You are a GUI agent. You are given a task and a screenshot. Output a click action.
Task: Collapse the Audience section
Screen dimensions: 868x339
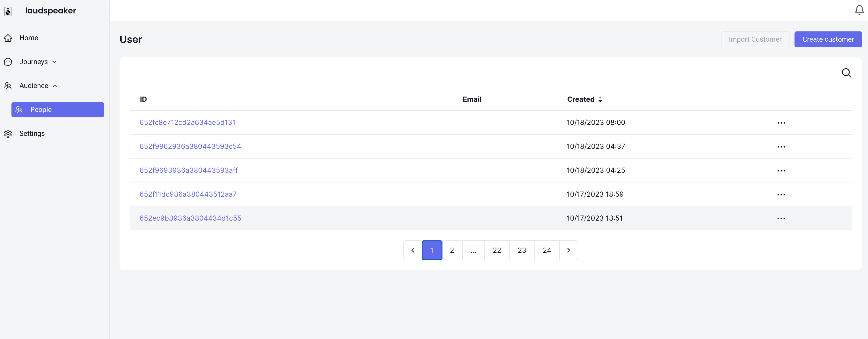click(x=55, y=85)
